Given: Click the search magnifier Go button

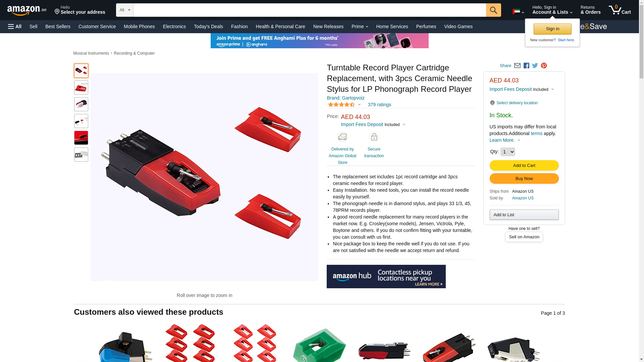Looking at the screenshot, I should click(x=493, y=10).
